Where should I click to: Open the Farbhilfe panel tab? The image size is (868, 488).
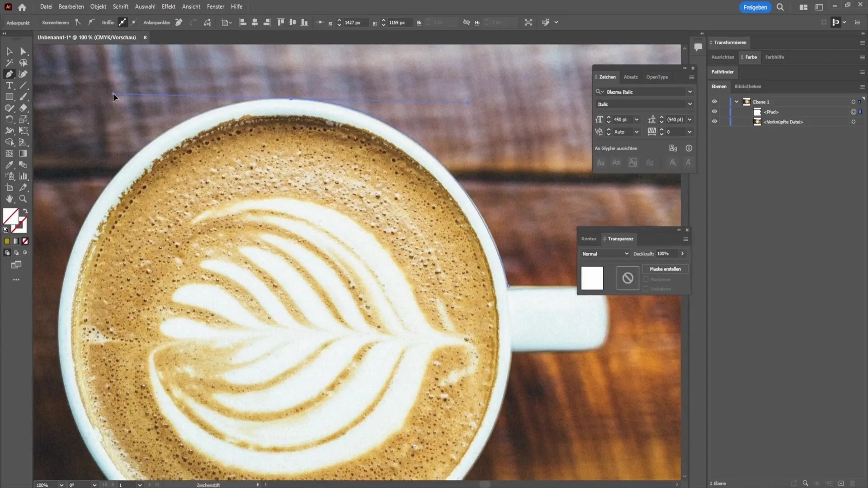pyautogui.click(x=774, y=57)
